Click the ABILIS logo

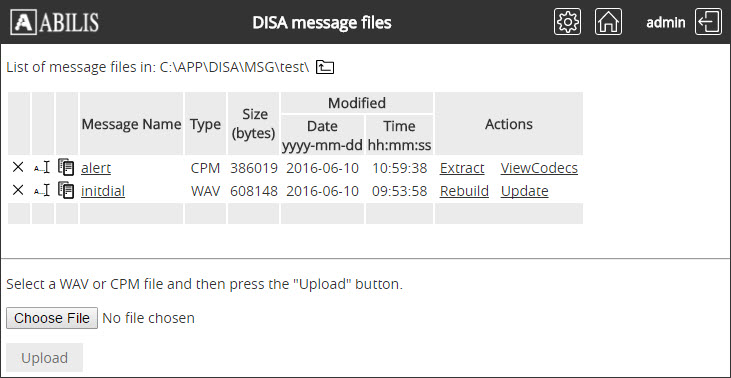[x=55, y=22]
